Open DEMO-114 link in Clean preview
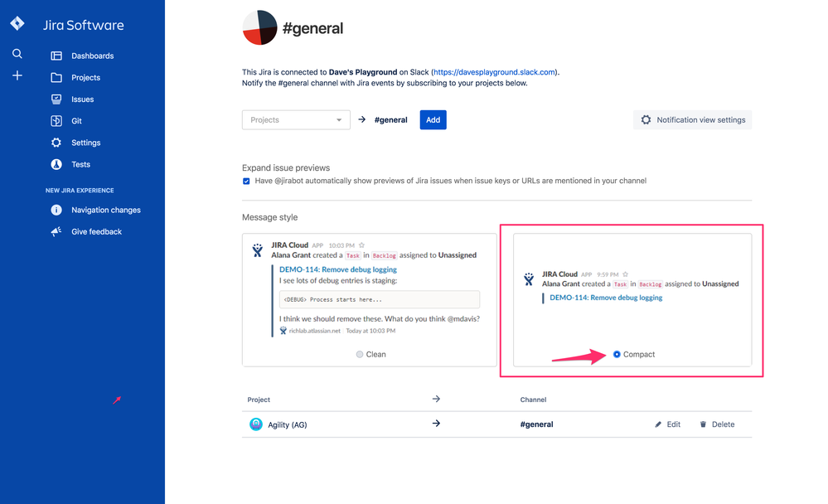Viewport: 828px width, 504px height. pos(338,269)
